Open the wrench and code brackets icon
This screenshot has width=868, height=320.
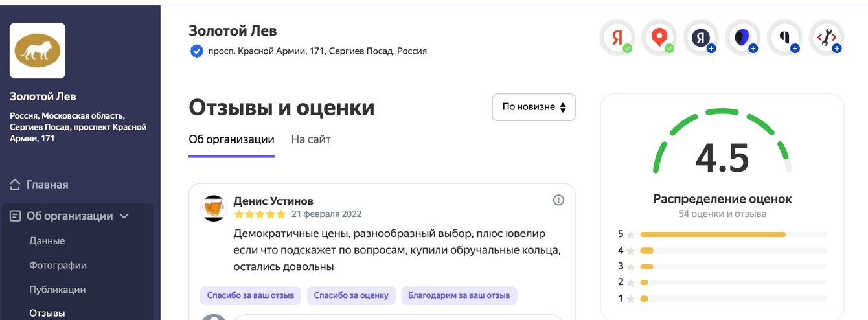click(827, 38)
